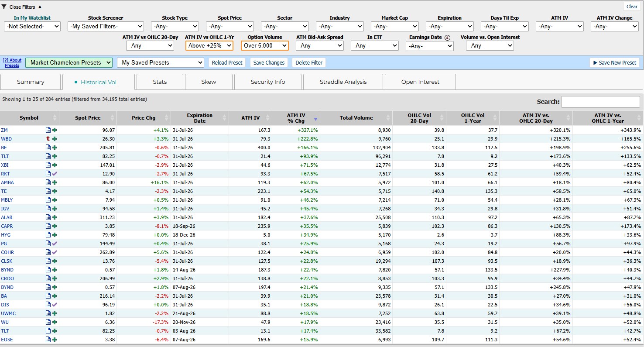Add MBLY to the watchlist with plus
This screenshot has height=347, width=644.
point(55,200)
